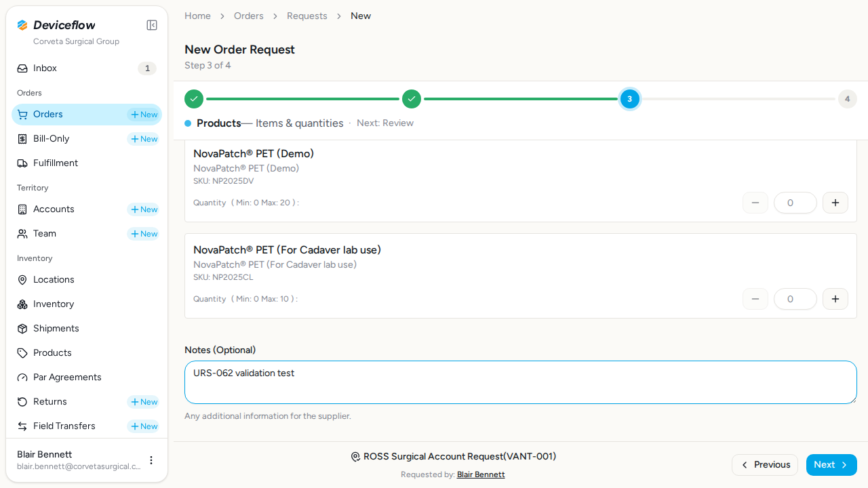
Task: Click Inbox unread count badge
Action: tap(147, 68)
